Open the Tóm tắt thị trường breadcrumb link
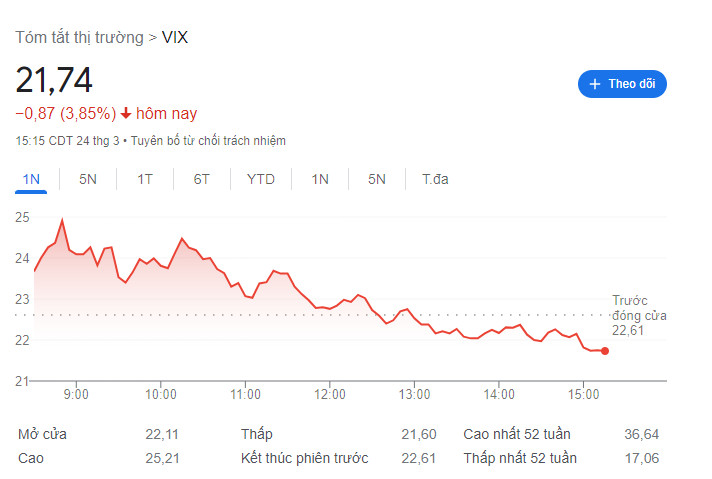This screenshot has width=712, height=479. point(79,37)
